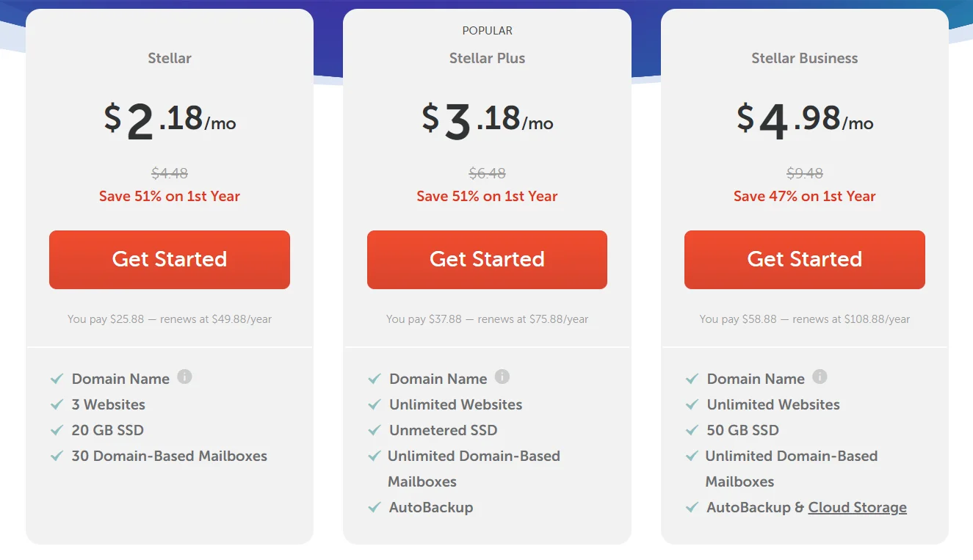Click 'Unmetered SSD' feature
This screenshot has width=973, height=560.
[x=444, y=430]
